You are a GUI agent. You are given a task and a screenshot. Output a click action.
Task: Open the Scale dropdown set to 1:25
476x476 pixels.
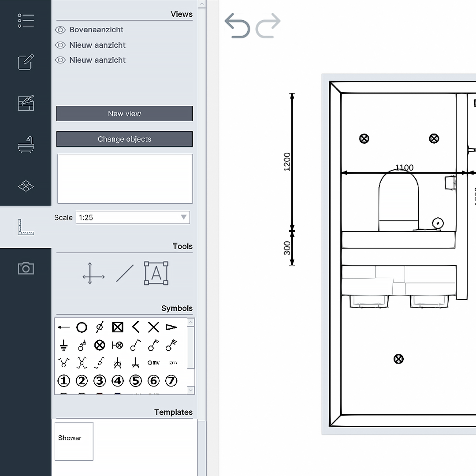coord(132,217)
